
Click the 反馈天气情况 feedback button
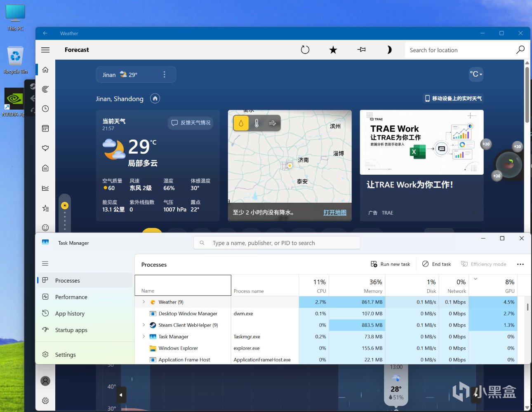tap(191, 123)
